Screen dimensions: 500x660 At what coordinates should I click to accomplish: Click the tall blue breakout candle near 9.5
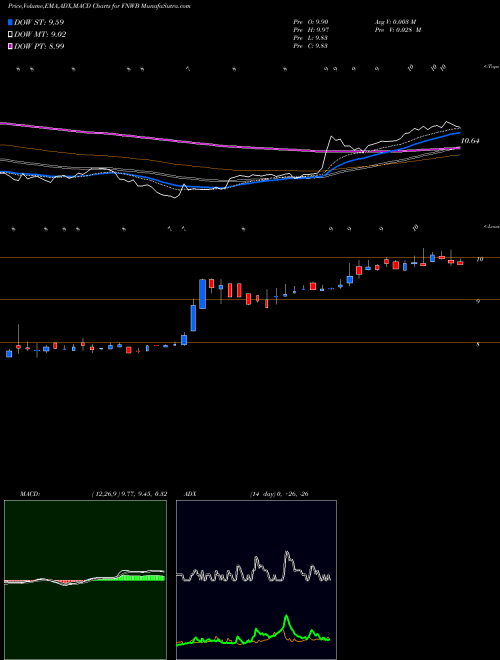[202, 294]
